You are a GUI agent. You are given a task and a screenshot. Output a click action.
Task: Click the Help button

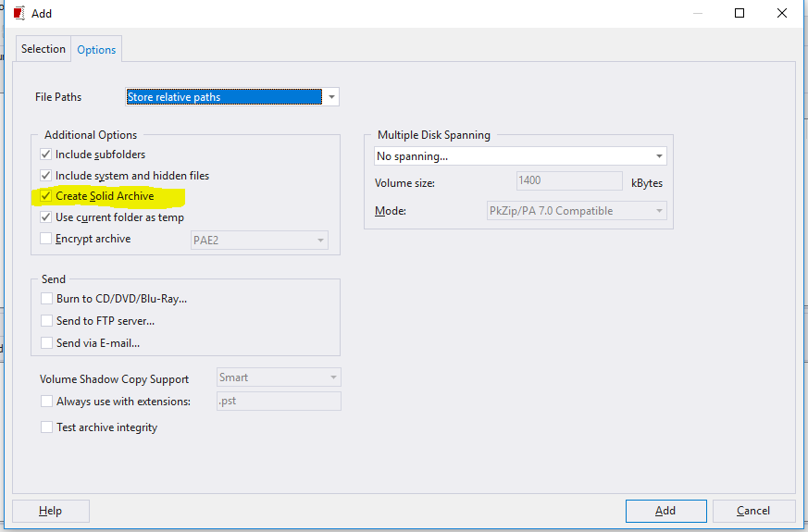(x=51, y=511)
